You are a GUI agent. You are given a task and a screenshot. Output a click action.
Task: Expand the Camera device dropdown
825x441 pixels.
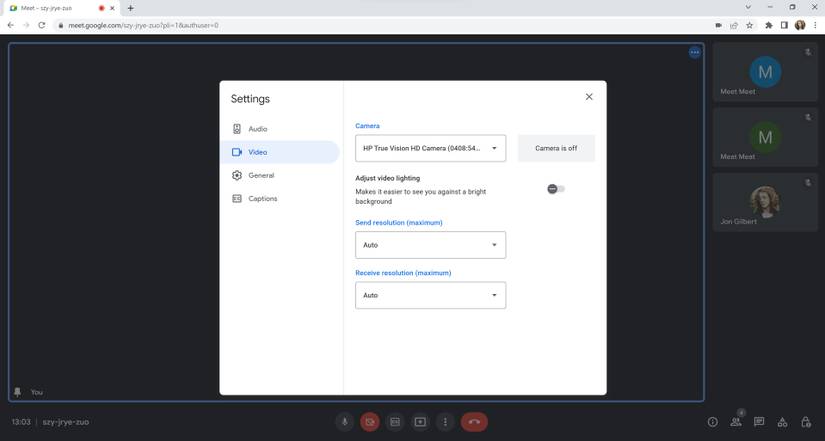pyautogui.click(x=430, y=148)
